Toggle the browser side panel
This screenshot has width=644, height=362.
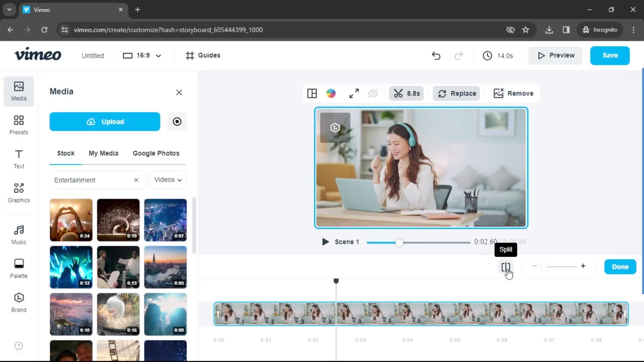[x=566, y=30]
